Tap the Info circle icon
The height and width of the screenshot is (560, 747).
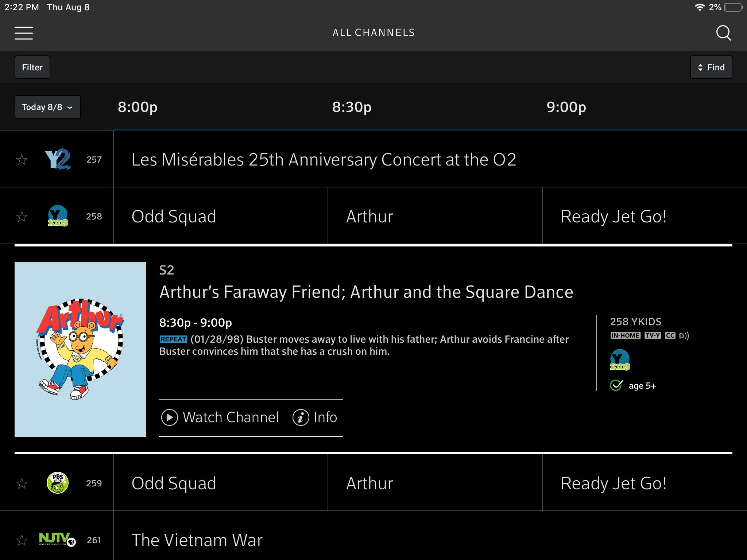(x=301, y=417)
